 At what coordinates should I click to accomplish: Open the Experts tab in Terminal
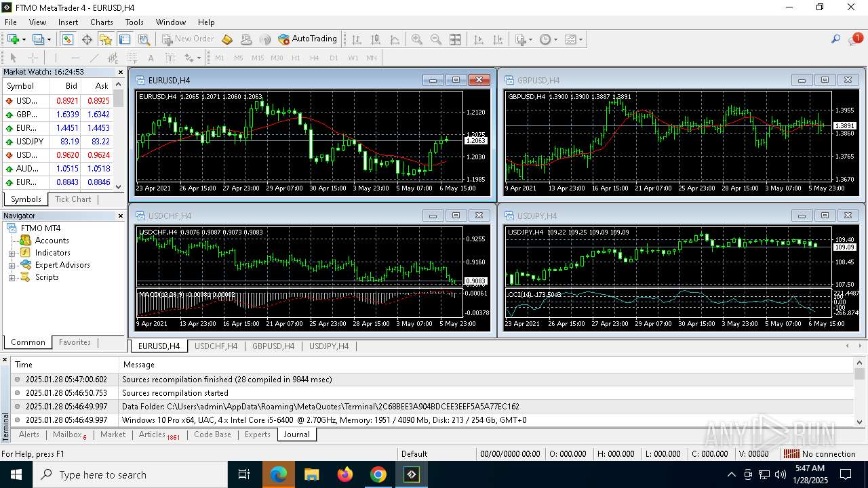[257, 434]
